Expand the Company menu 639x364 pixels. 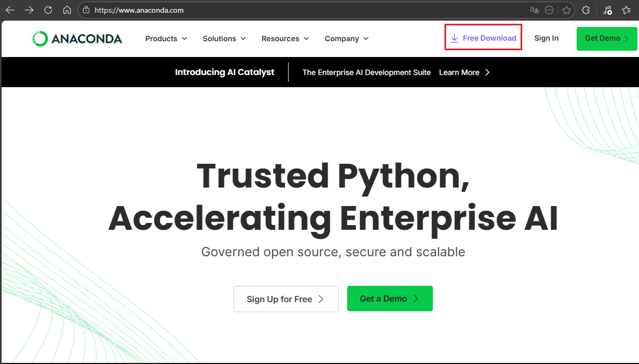[347, 39]
